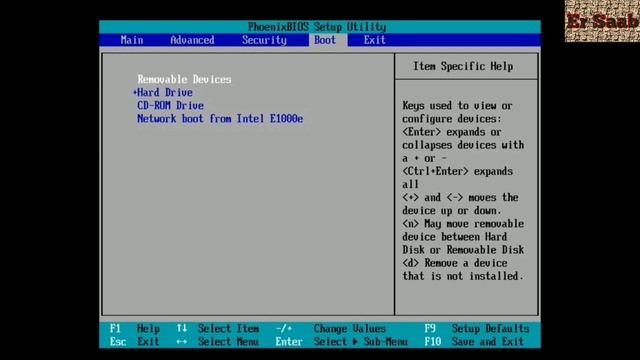Image resolution: width=640 pixels, height=360 pixels.
Task: Click the left-right arrow Select Menu hint
Action: point(218,342)
